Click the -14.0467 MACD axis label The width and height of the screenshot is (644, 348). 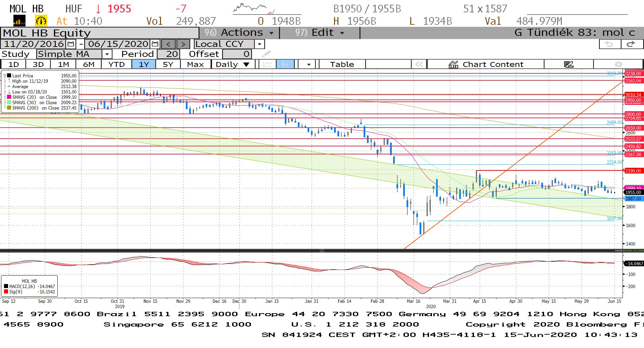633,264
